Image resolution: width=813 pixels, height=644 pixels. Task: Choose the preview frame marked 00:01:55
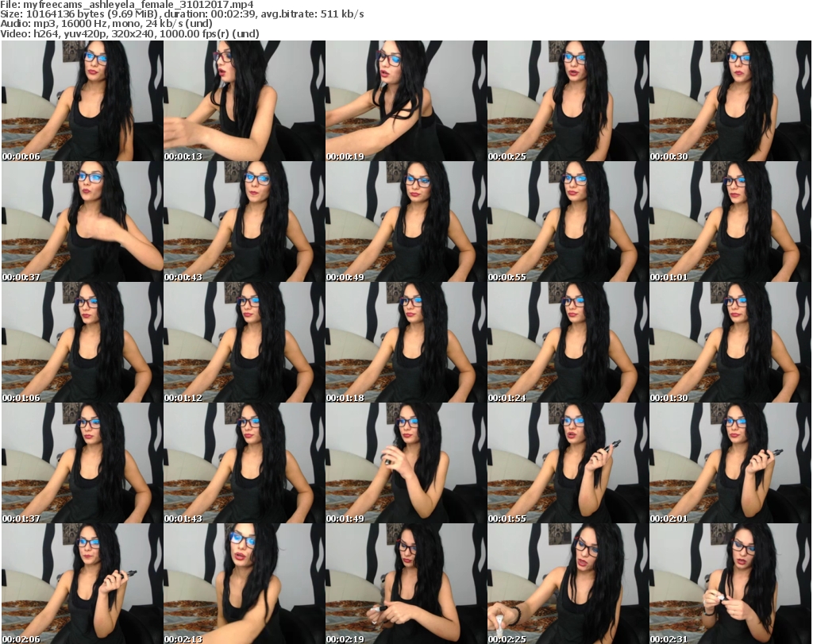[568, 463]
